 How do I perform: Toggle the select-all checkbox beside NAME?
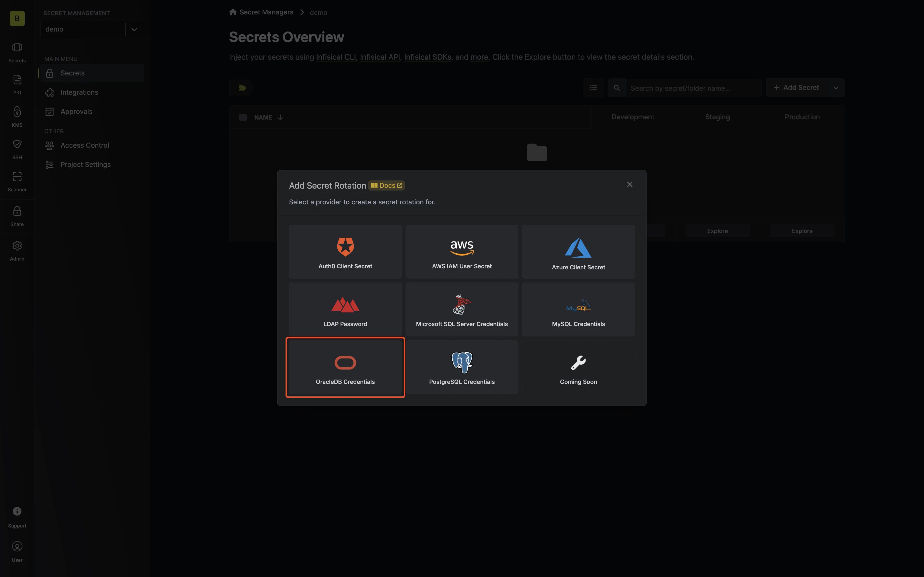(242, 117)
